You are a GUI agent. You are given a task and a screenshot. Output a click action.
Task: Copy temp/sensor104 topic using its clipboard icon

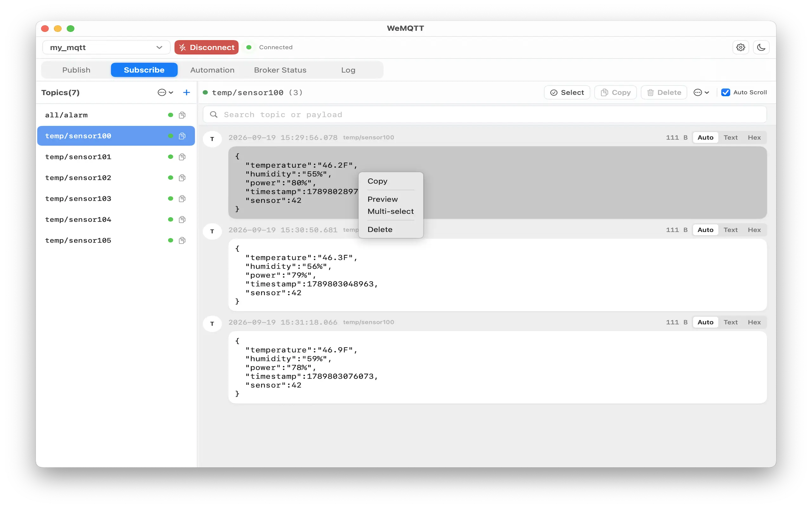(x=182, y=219)
